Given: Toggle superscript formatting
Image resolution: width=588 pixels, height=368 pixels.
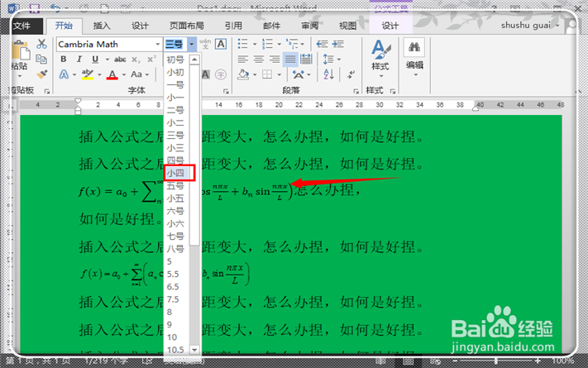Looking at the screenshot, I should point(151,59).
